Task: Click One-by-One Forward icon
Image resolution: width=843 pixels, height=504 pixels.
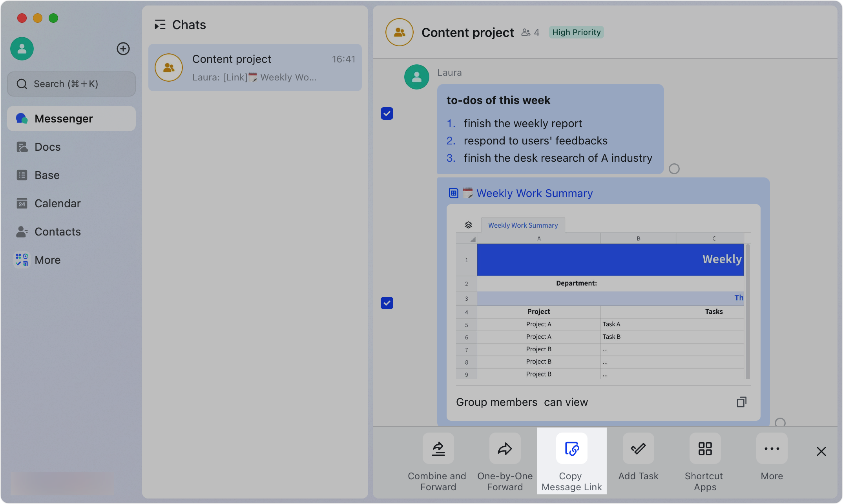Action: coord(505,449)
